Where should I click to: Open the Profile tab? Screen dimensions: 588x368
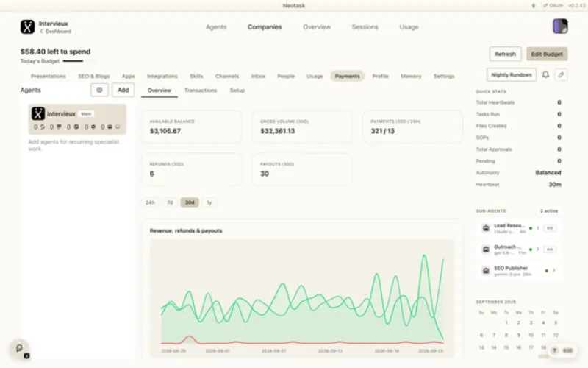pyautogui.click(x=380, y=77)
